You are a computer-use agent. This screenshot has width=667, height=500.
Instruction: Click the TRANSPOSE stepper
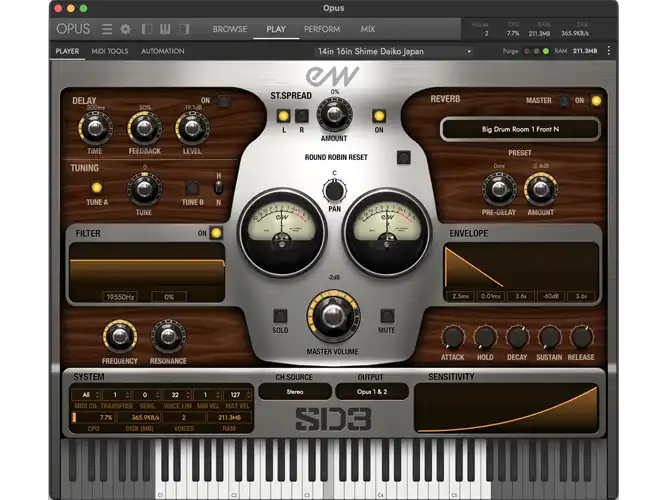coord(115,395)
